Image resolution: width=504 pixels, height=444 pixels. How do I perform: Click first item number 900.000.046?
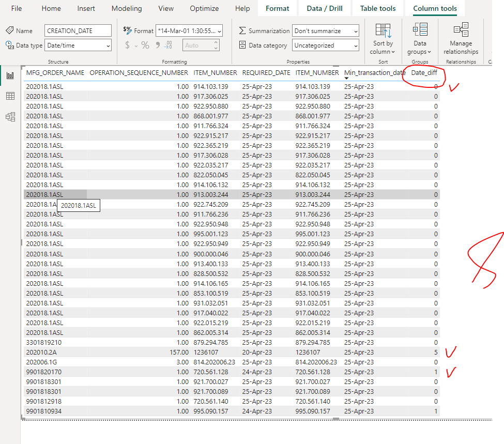[x=210, y=254]
